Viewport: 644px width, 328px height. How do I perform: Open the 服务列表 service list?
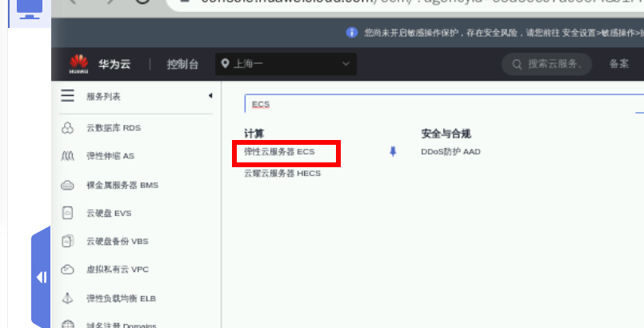pyautogui.click(x=103, y=97)
